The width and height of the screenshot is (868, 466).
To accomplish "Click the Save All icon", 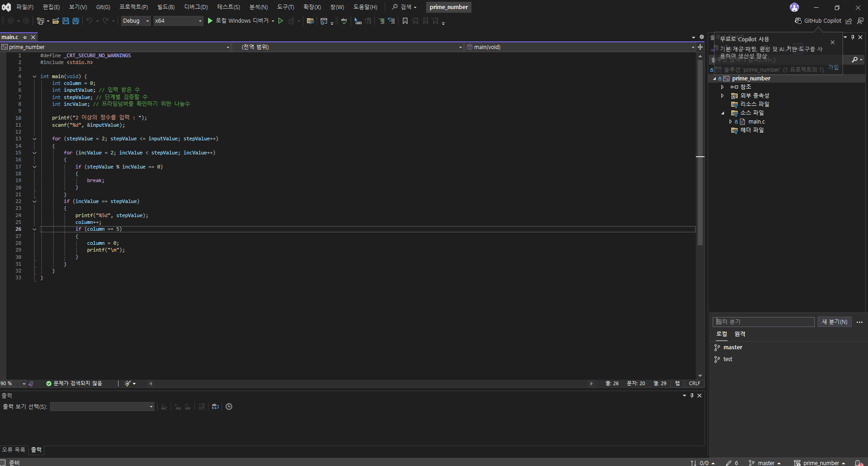I will coord(76,21).
